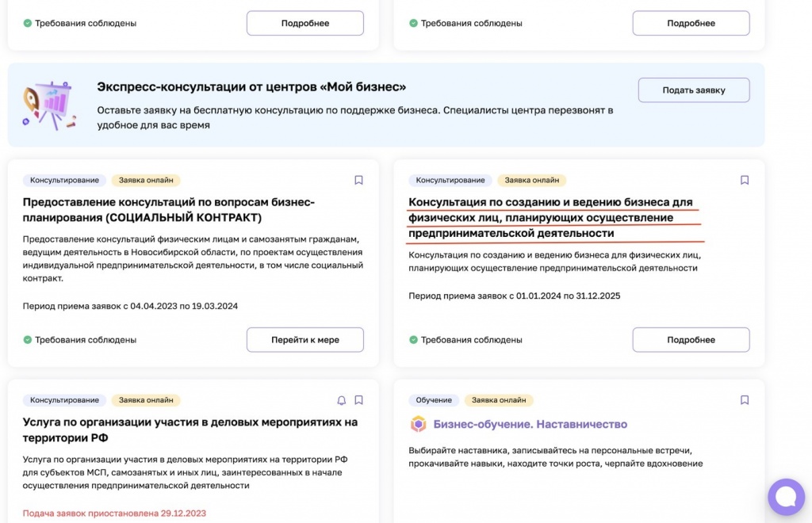This screenshot has width=812, height=523.
Task: Click Подробнее under the 01.01.2024–31.12.2025 application period
Action: click(691, 340)
